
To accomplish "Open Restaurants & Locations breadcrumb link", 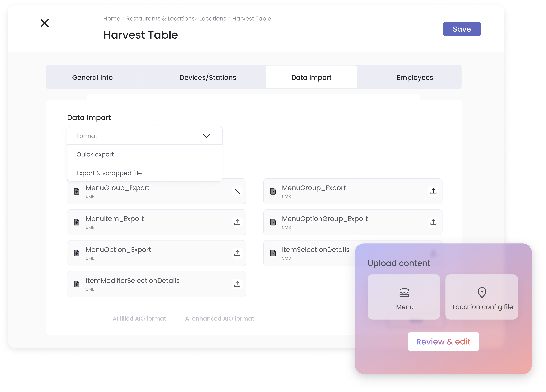I will (x=160, y=19).
